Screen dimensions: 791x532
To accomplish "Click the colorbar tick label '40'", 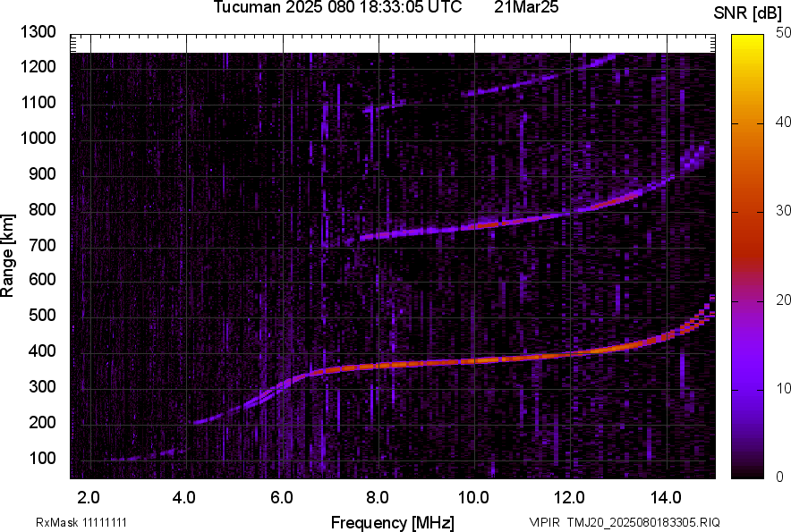I will click(x=783, y=122).
